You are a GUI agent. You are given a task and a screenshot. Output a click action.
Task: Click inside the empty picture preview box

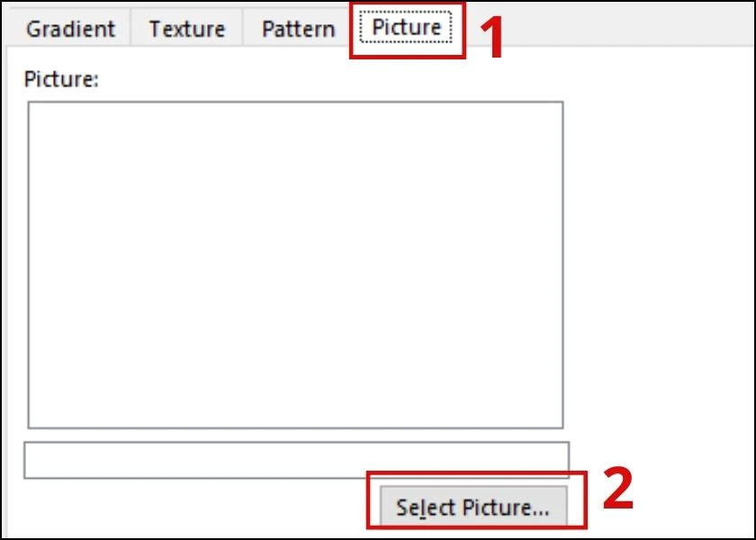pos(295,265)
